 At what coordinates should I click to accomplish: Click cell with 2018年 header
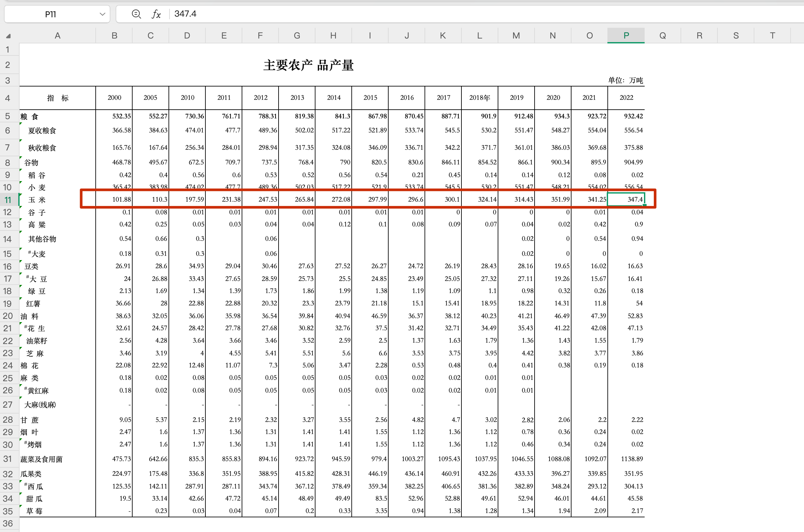(x=479, y=98)
